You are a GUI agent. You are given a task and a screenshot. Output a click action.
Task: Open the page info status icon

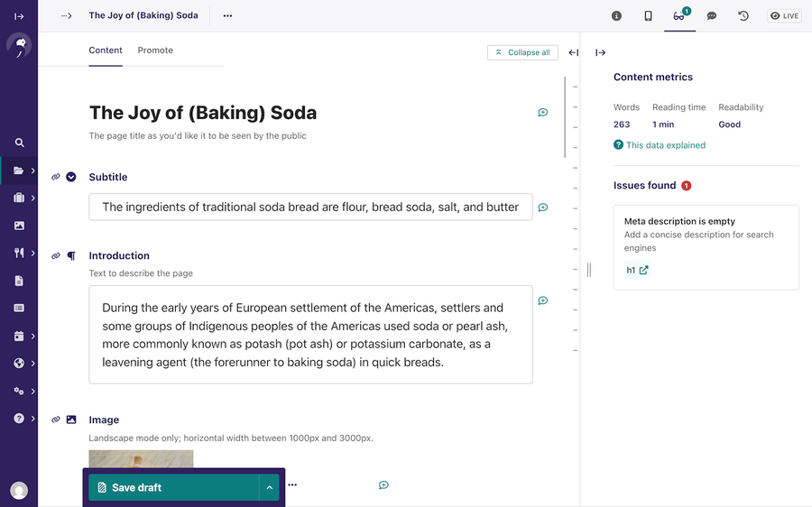pyautogui.click(x=616, y=16)
